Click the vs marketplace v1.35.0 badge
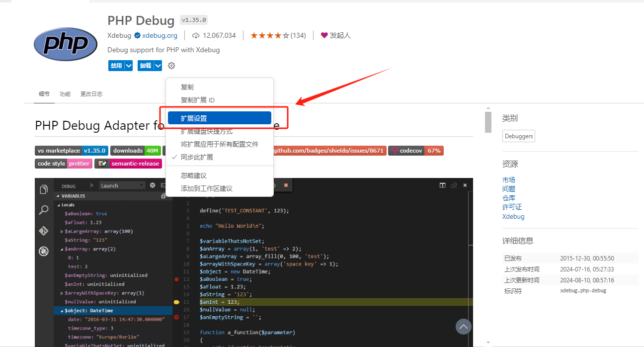This screenshot has height=347, width=644. (72, 151)
